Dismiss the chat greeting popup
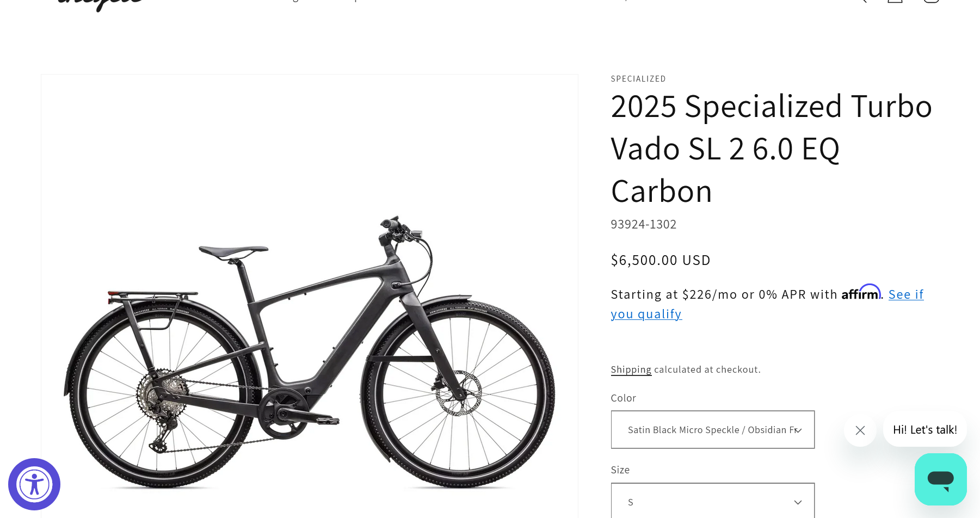This screenshot has height=518, width=980. point(860,430)
